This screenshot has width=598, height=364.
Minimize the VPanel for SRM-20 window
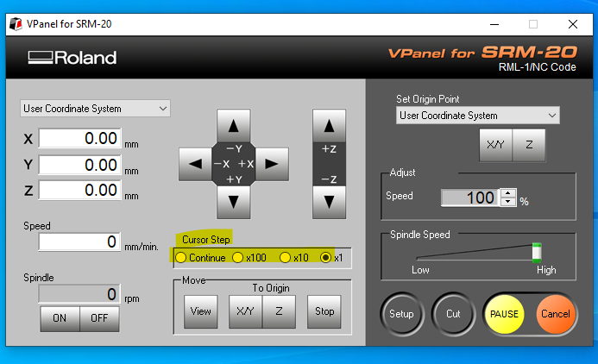click(x=494, y=24)
